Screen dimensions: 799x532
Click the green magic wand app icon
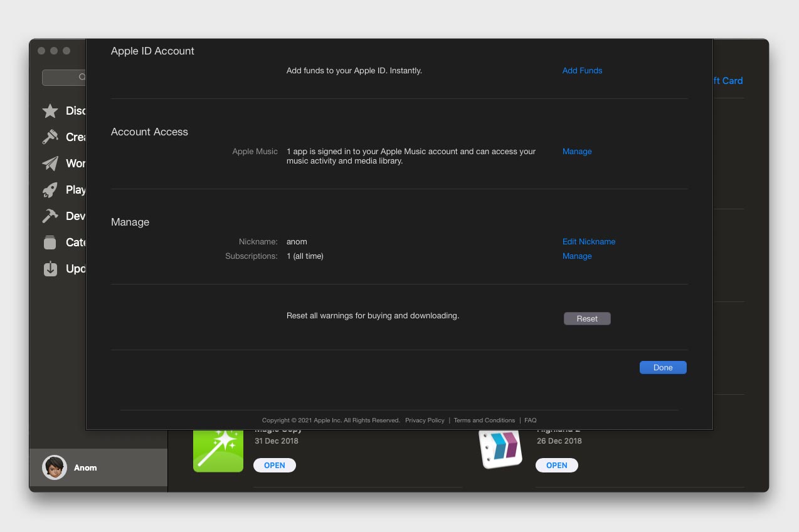tap(218, 450)
